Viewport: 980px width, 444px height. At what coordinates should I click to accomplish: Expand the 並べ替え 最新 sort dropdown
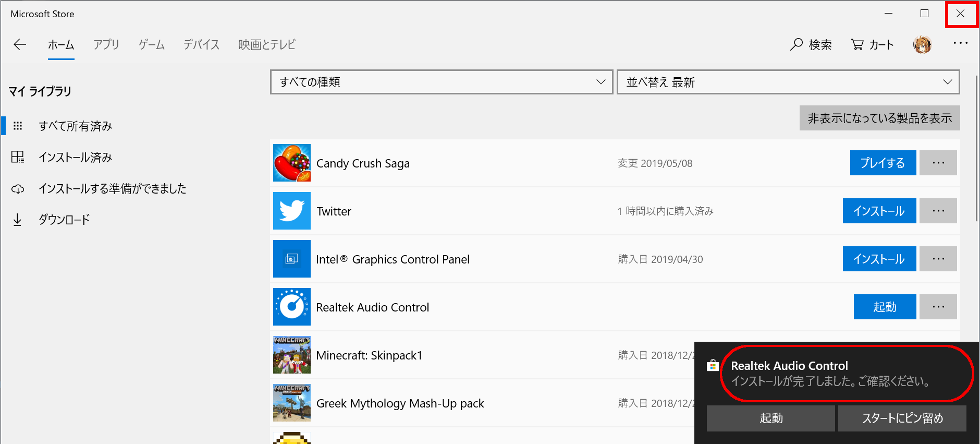[x=788, y=82]
